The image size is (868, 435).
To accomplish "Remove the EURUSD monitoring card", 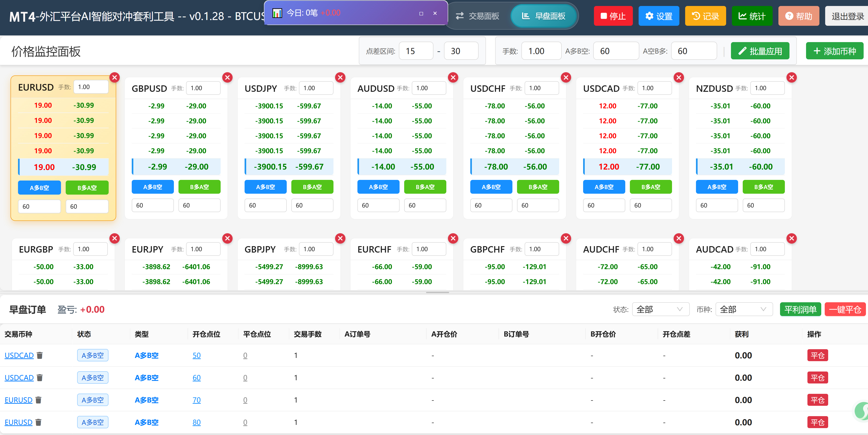I will coord(114,77).
